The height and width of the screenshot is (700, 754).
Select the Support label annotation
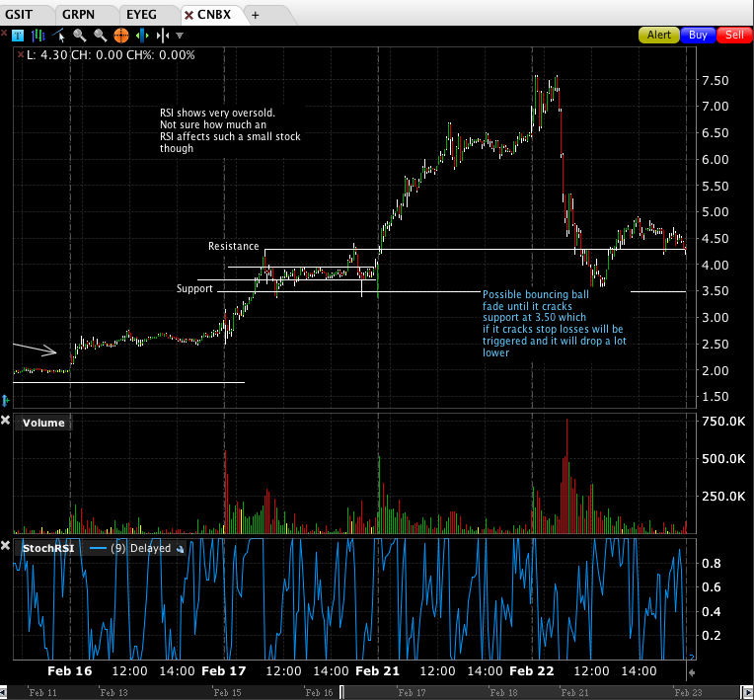click(194, 288)
